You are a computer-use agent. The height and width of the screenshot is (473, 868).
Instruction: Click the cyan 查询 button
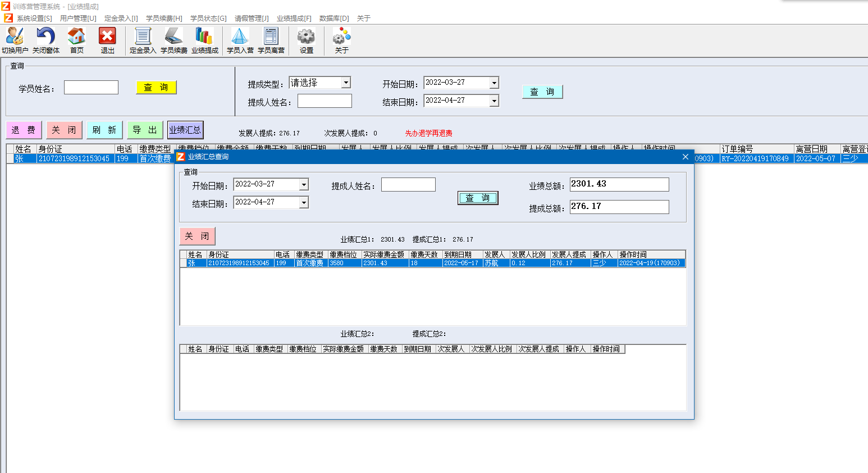pyautogui.click(x=542, y=92)
